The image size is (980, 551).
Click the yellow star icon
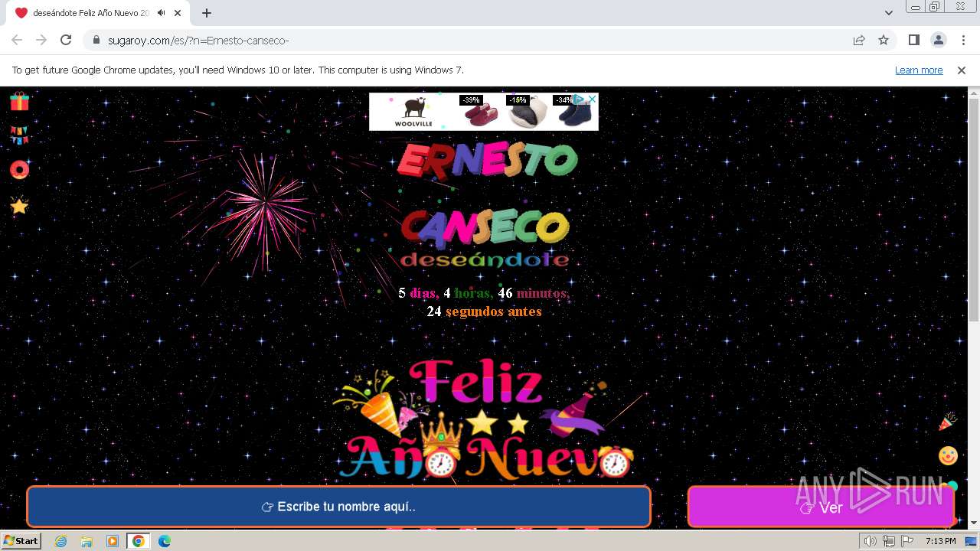tap(19, 206)
